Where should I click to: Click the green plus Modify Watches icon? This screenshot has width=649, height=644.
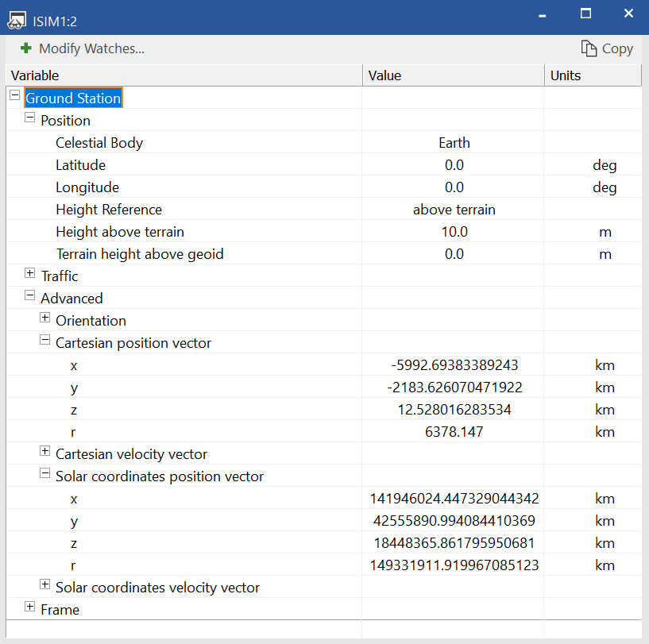[26, 48]
